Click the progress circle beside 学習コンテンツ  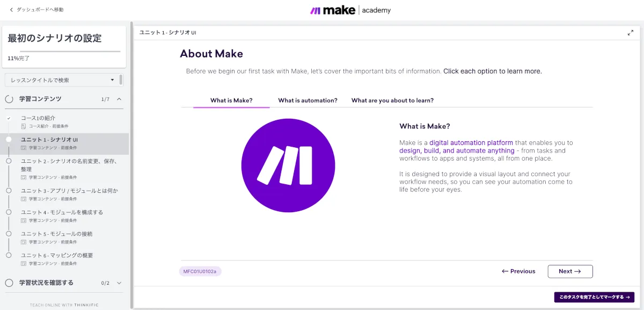pyautogui.click(x=9, y=99)
